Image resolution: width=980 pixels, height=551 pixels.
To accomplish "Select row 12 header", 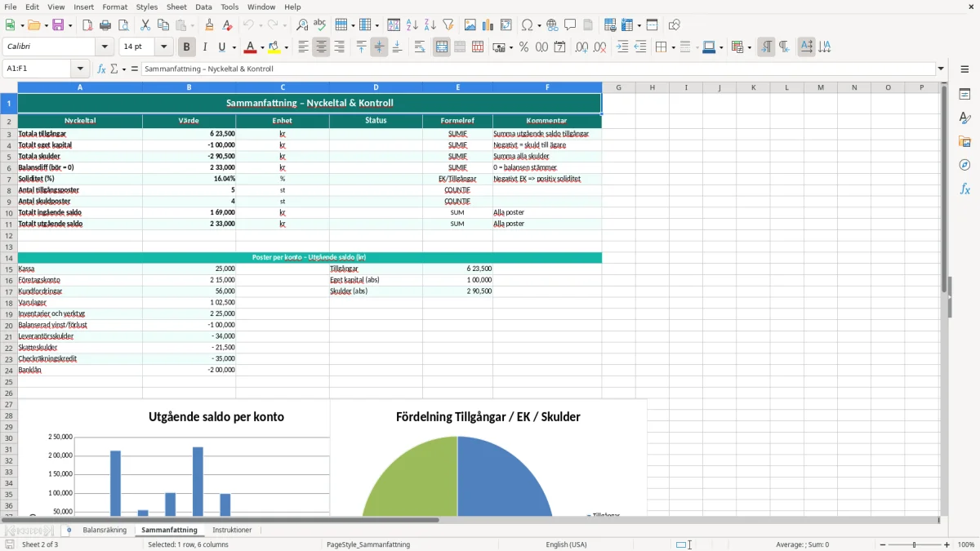I will [x=9, y=235].
